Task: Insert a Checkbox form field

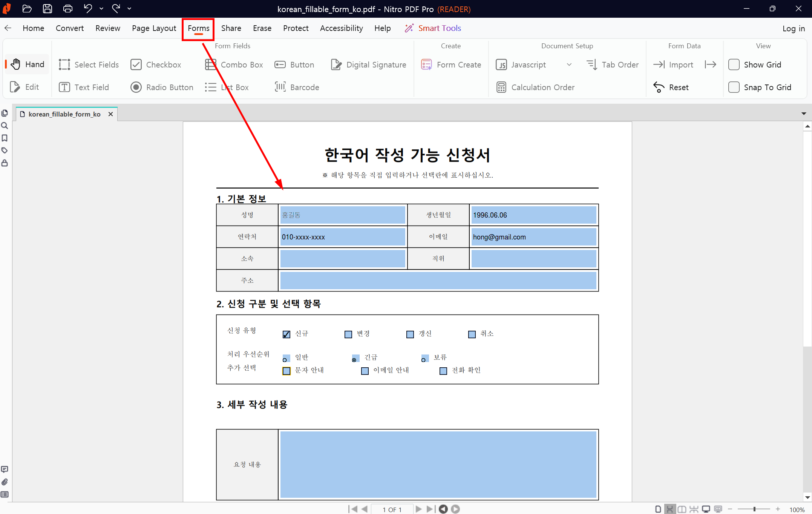Action: [156, 65]
